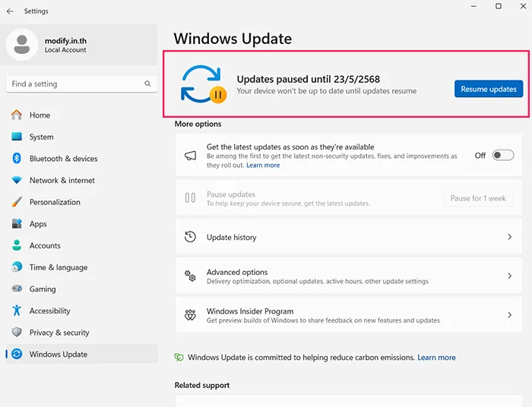Click the back arrow icon

(x=10, y=11)
